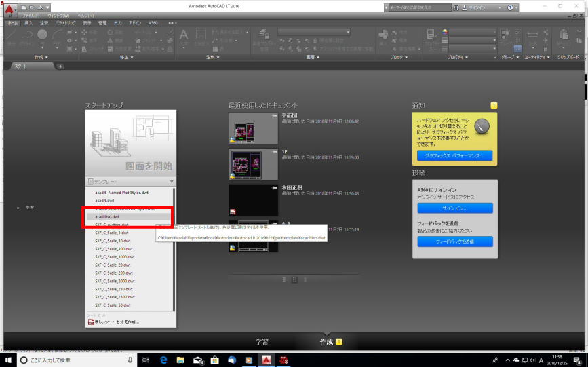The image size is (588, 367).
Task: Open the ファイル(F) menu
Action: (x=31, y=16)
